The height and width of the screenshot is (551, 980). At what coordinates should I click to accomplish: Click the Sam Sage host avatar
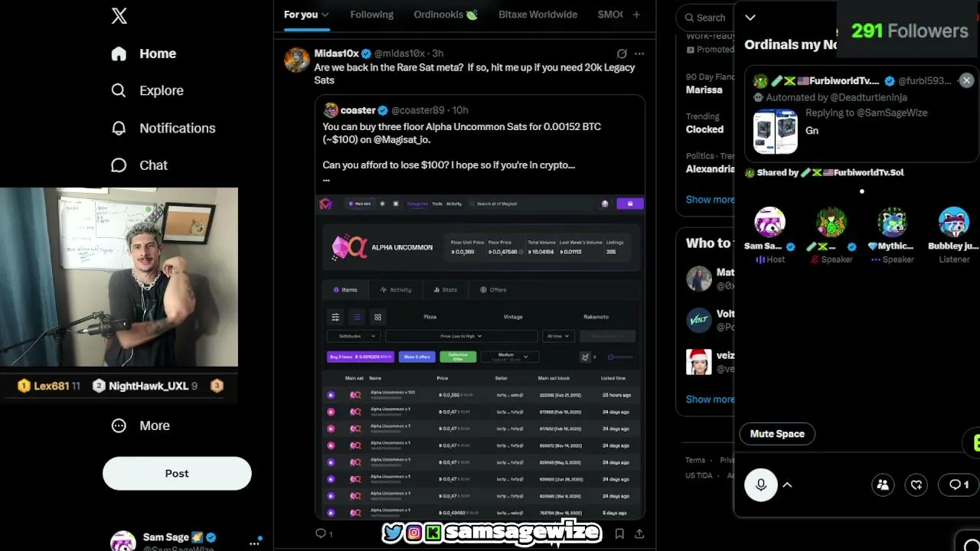click(769, 223)
